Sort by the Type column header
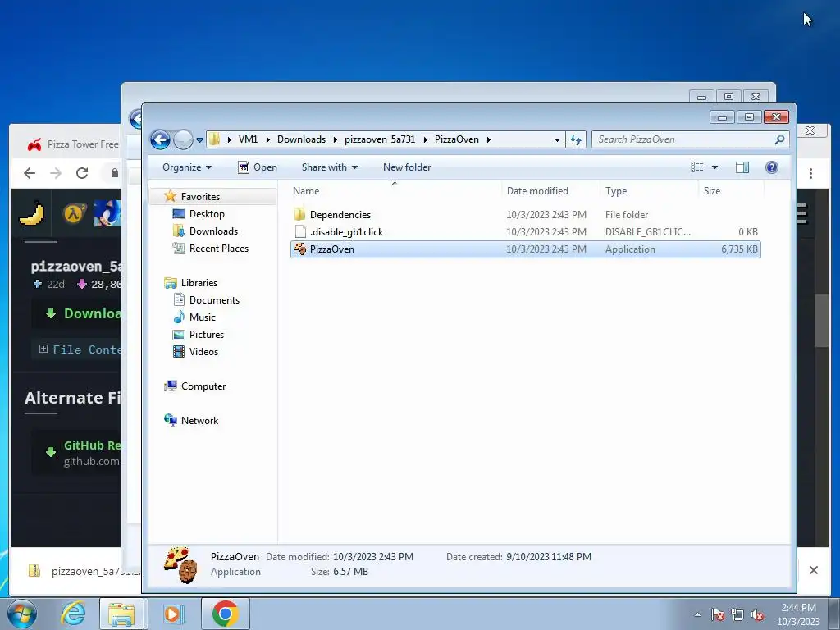Screen dimensions: 840x630 click(x=649, y=190)
